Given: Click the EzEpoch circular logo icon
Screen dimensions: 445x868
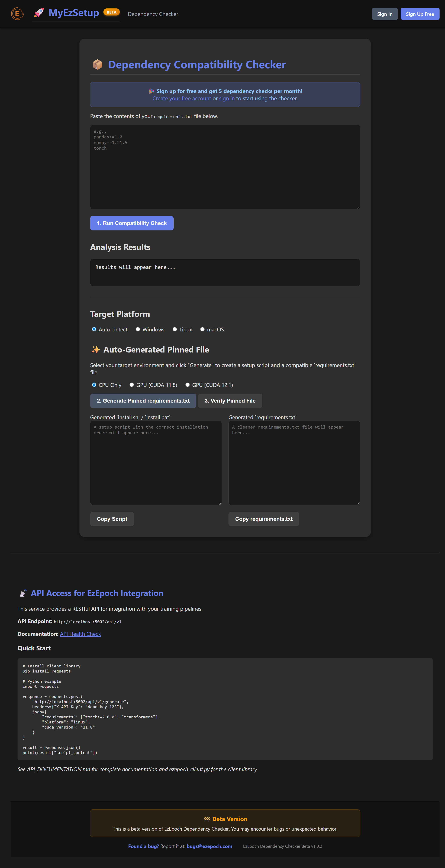Looking at the screenshot, I should [x=17, y=14].
